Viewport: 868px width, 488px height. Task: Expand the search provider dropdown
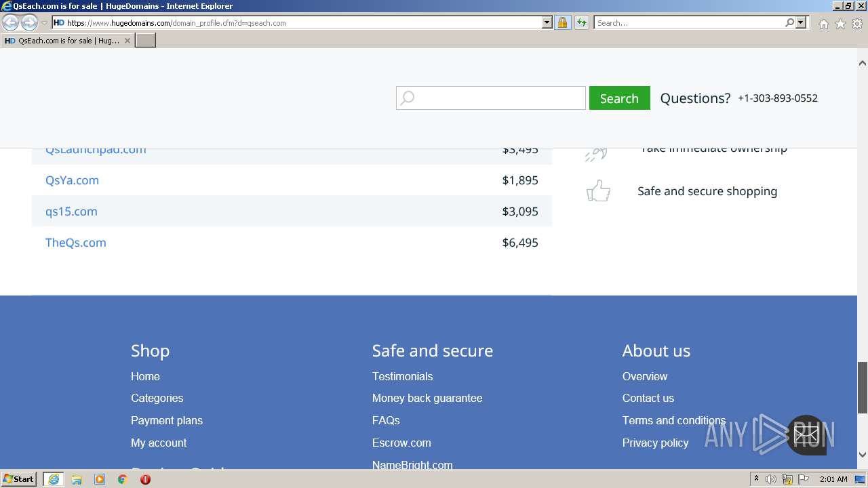[801, 22]
